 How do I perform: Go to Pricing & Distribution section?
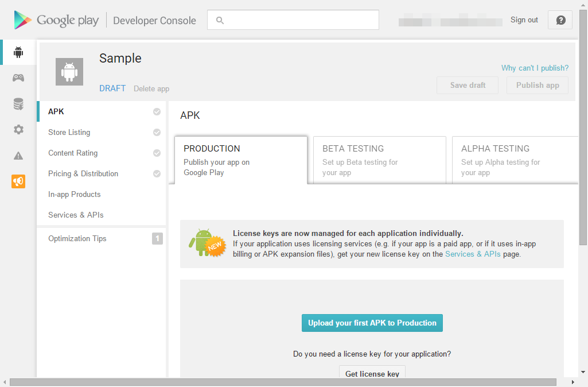point(83,173)
